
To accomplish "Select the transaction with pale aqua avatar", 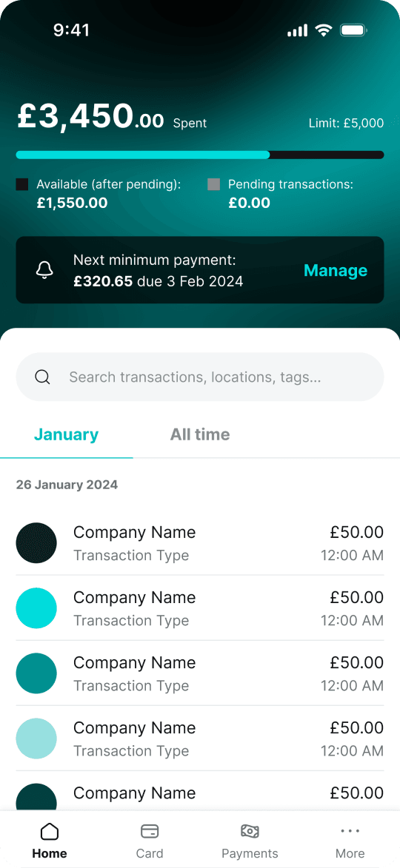I will [x=200, y=739].
